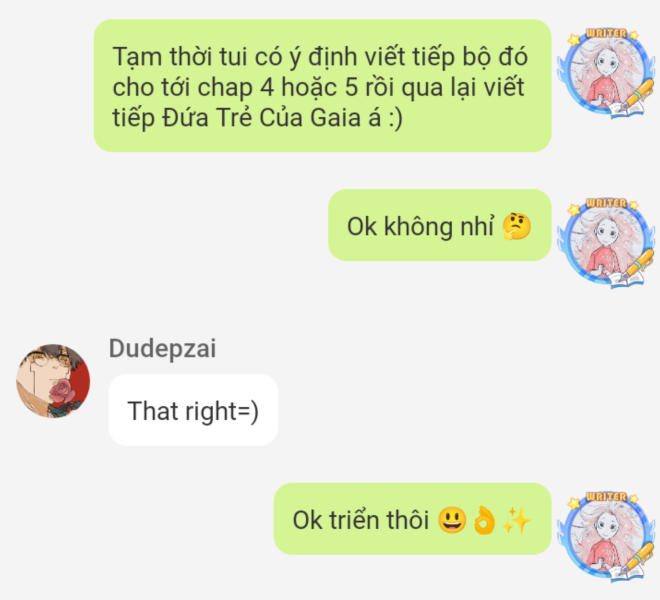The image size is (660, 600).
Task: Click the pencil icon on the middle avatar
Action: pos(637,265)
